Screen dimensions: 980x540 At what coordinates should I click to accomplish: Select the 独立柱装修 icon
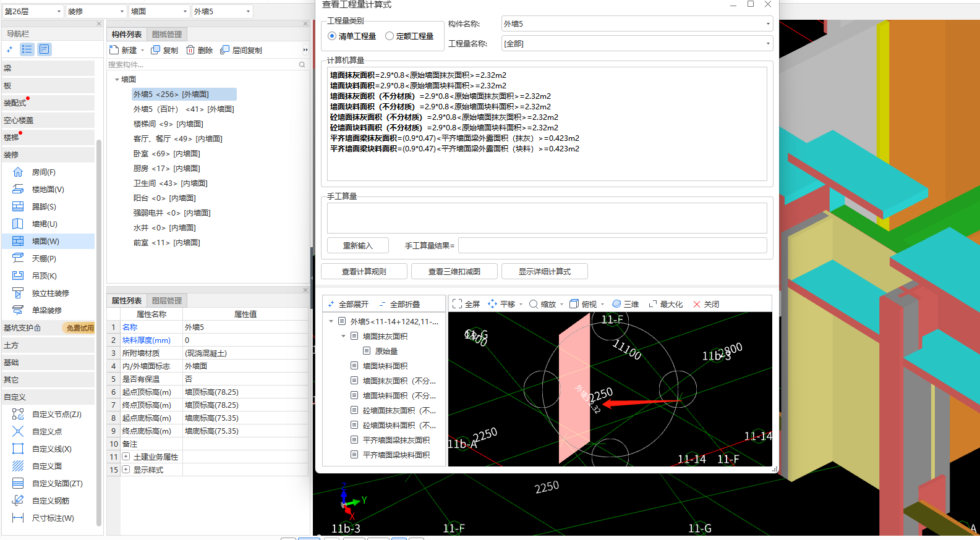[18, 293]
